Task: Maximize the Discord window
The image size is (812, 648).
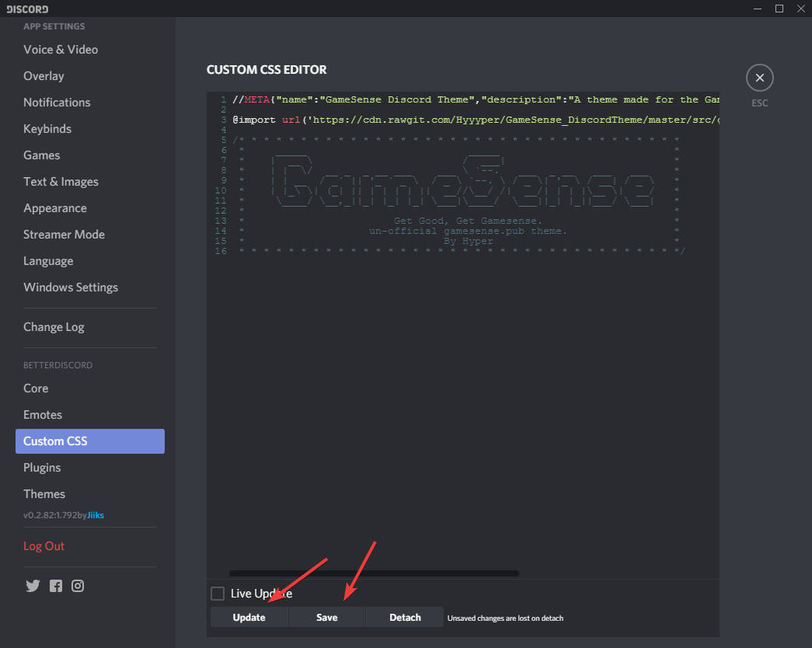Action: [779, 9]
